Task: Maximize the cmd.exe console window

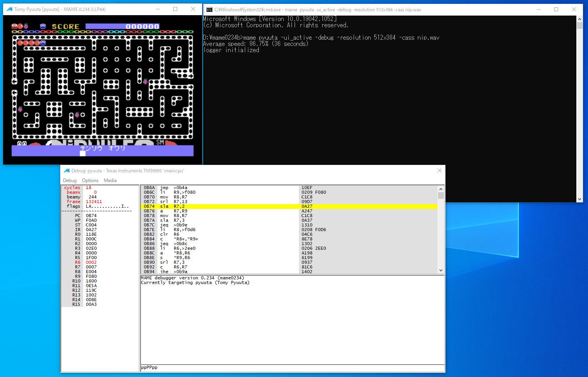Action: pyautogui.click(x=556, y=10)
